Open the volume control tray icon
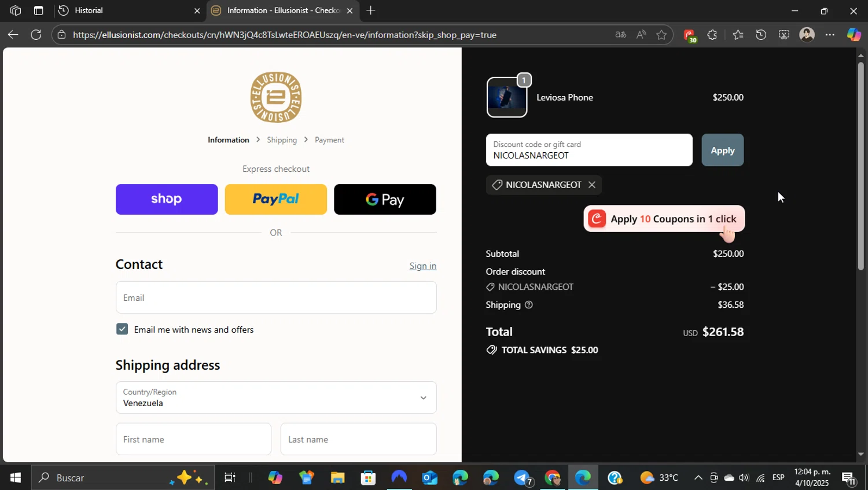The image size is (868, 490). (x=744, y=478)
